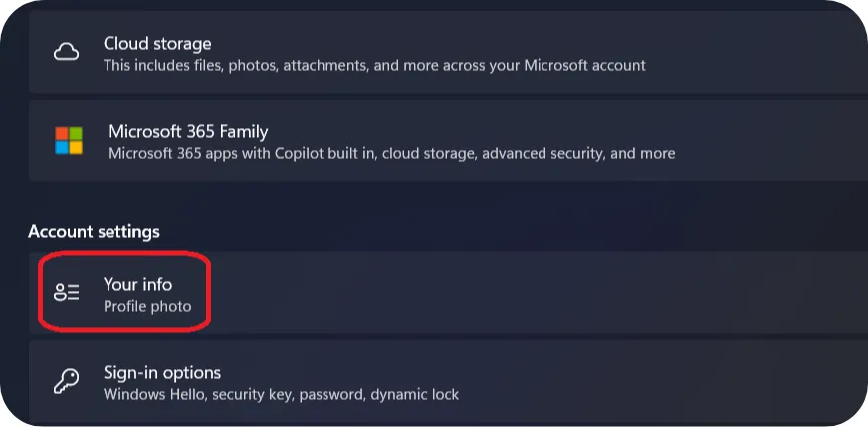Click empty area of Your info row
This screenshot has width=868, height=427.
[x=532, y=292]
